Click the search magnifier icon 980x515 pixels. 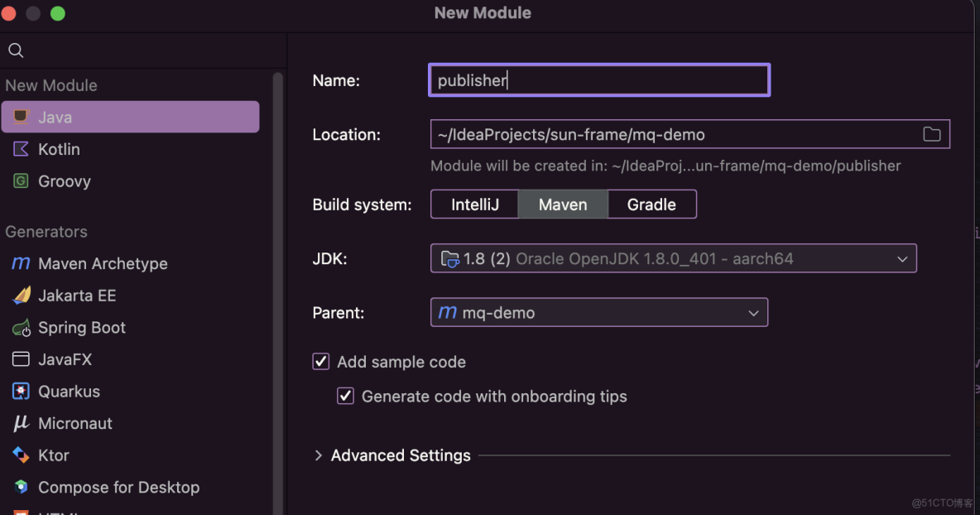[x=16, y=51]
